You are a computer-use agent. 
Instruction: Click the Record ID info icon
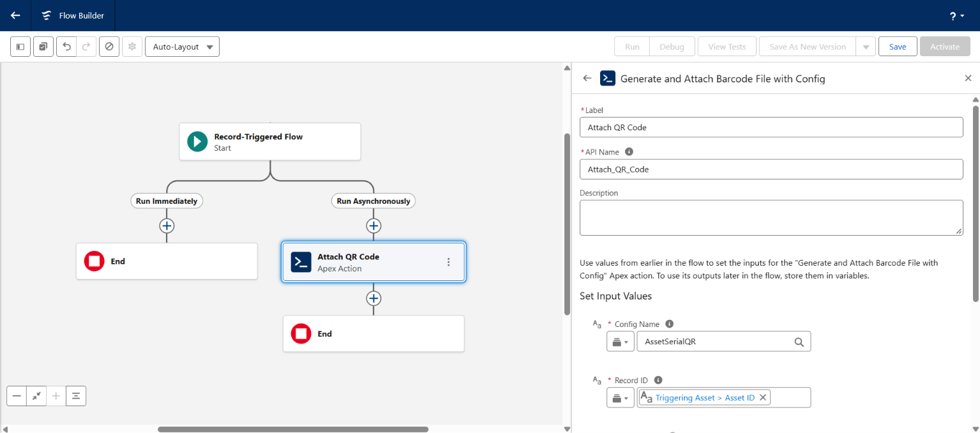click(x=658, y=380)
